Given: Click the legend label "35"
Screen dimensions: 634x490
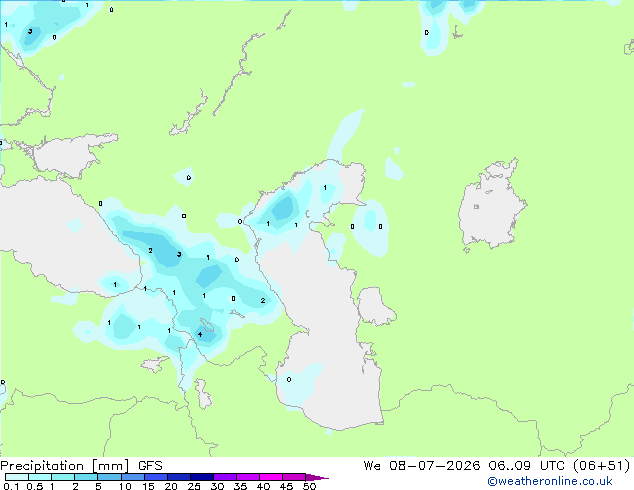Looking at the screenshot, I should pyautogui.click(x=240, y=486).
